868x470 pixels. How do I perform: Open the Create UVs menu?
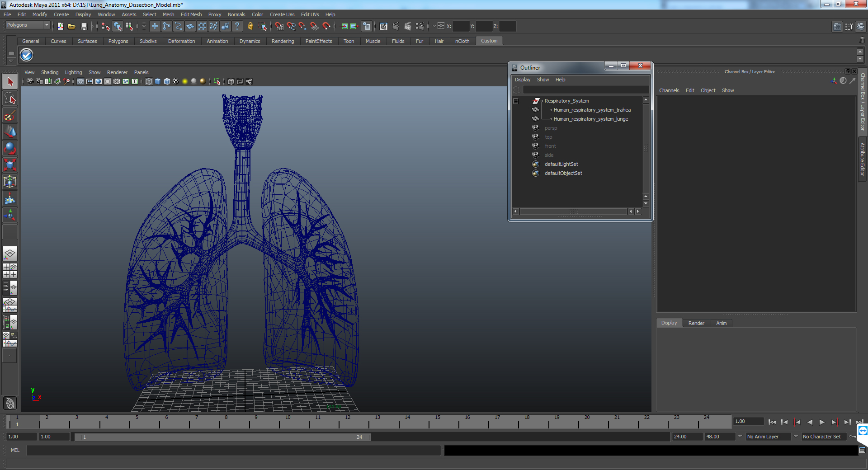click(x=282, y=14)
